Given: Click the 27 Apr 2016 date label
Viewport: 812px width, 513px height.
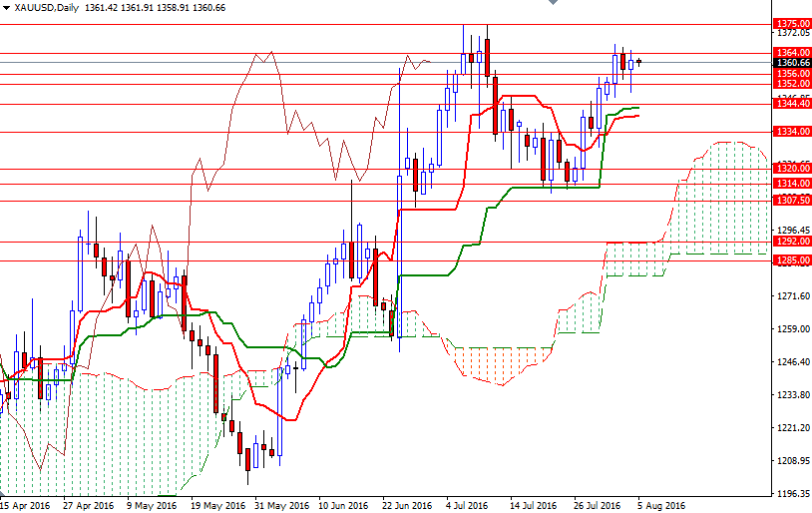Looking at the screenshot, I should coord(89,505).
